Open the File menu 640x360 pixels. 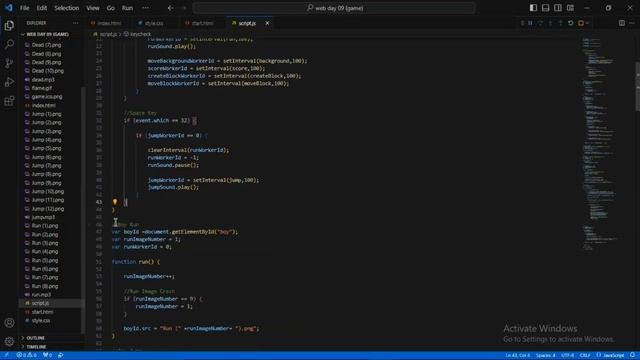(24, 8)
